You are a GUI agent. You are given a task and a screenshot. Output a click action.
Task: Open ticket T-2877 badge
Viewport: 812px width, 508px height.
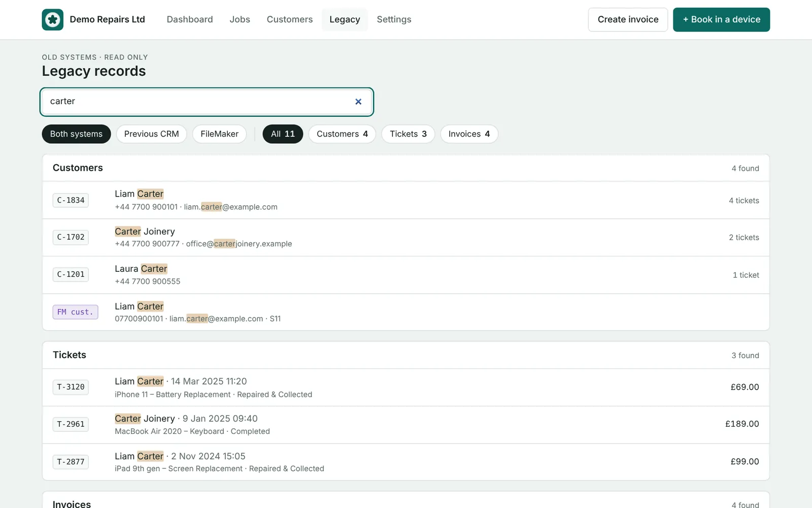pyautogui.click(x=71, y=462)
